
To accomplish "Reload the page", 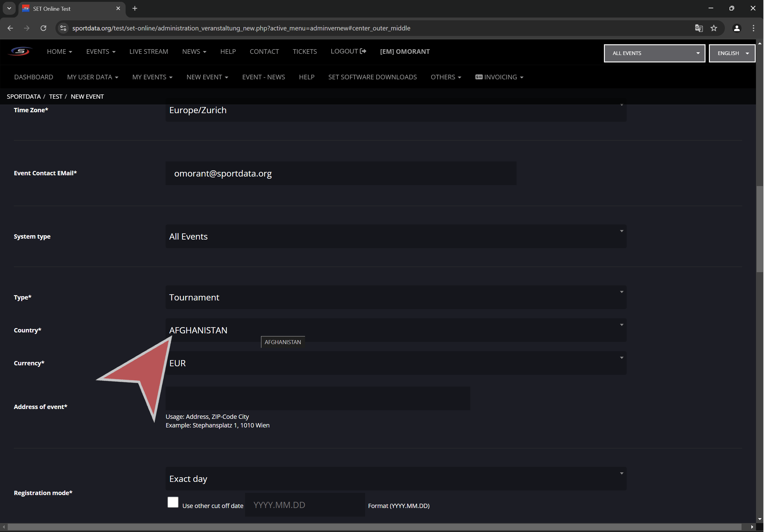I will tap(43, 28).
